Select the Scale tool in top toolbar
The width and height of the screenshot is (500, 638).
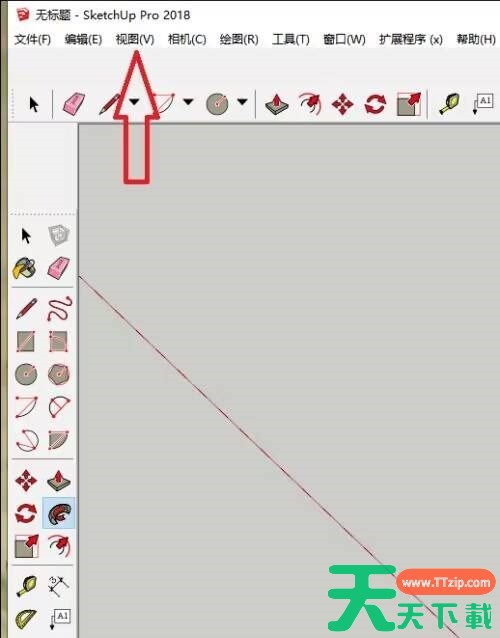tap(408, 104)
